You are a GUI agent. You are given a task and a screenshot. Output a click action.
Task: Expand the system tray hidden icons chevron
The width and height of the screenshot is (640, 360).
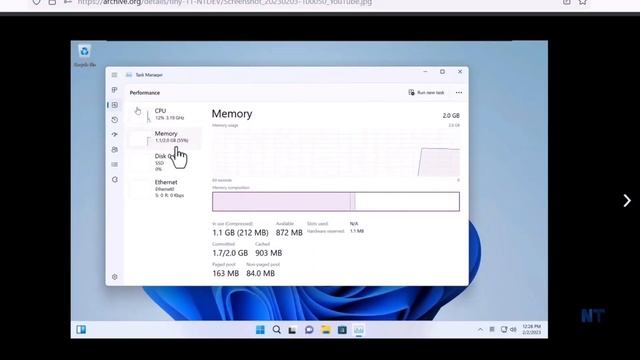[480, 330]
